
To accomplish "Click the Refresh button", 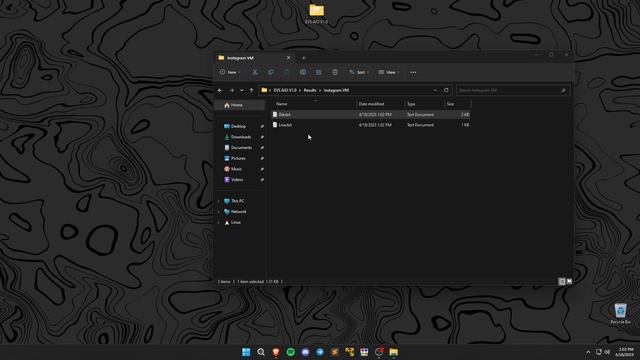I will (446, 90).
